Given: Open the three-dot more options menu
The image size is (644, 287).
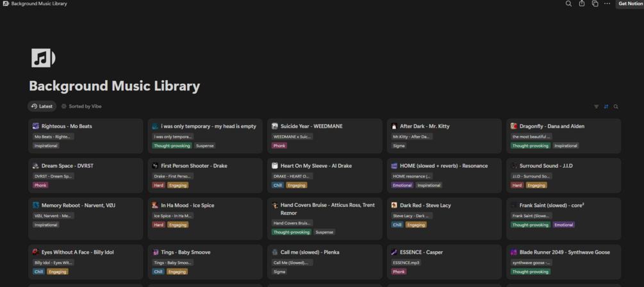Looking at the screenshot, I should pos(607,4).
